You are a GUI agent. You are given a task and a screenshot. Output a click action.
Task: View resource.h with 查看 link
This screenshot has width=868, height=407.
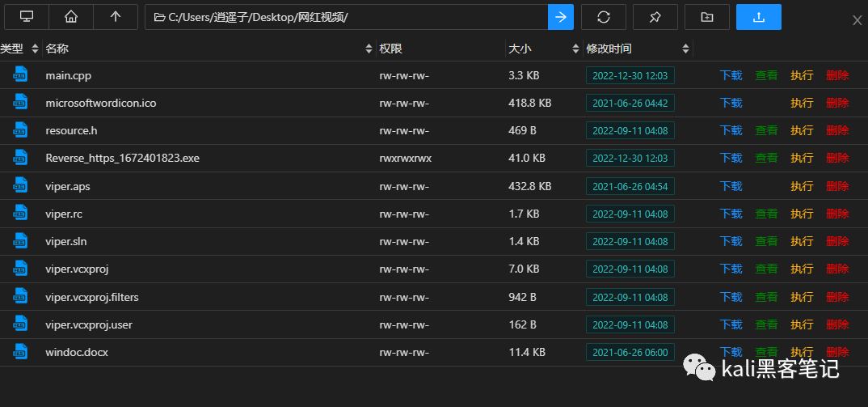pos(766,130)
